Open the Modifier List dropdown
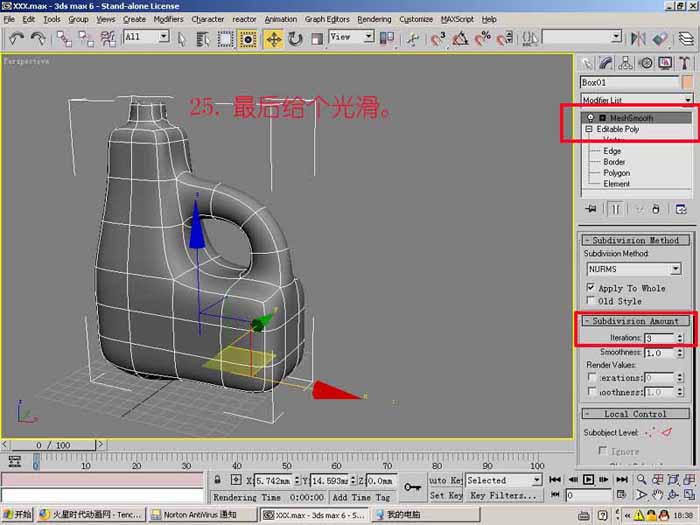Image resolution: width=700 pixels, height=525 pixels. pyautogui.click(x=637, y=99)
